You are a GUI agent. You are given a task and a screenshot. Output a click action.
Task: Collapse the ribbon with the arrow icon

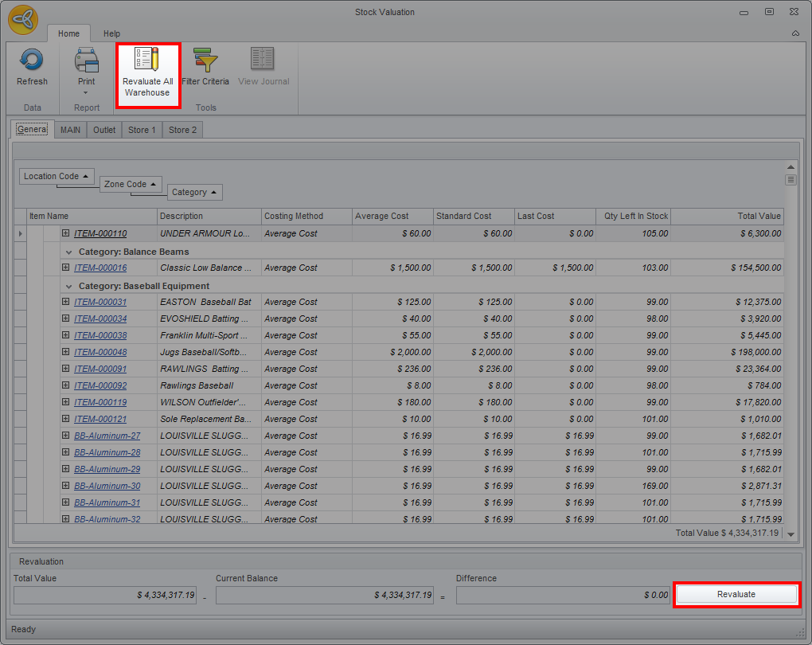click(x=795, y=33)
